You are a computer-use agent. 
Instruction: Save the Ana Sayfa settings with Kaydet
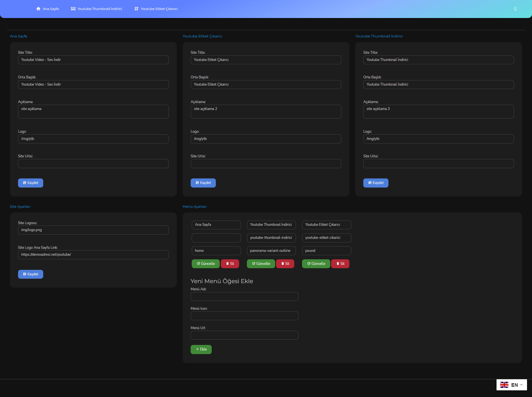(x=30, y=183)
